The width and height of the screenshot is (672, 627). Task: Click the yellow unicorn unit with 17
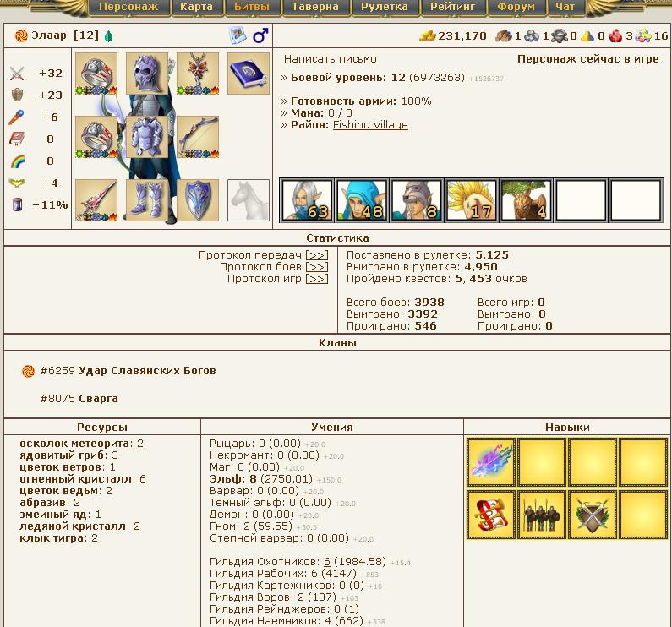pos(471,200)
